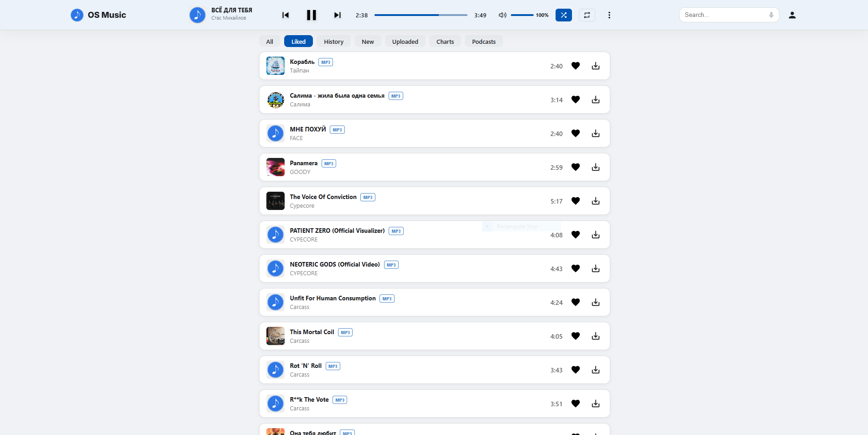
Task: Download the R**k The Vote track
Action: [x=596, y=404]
